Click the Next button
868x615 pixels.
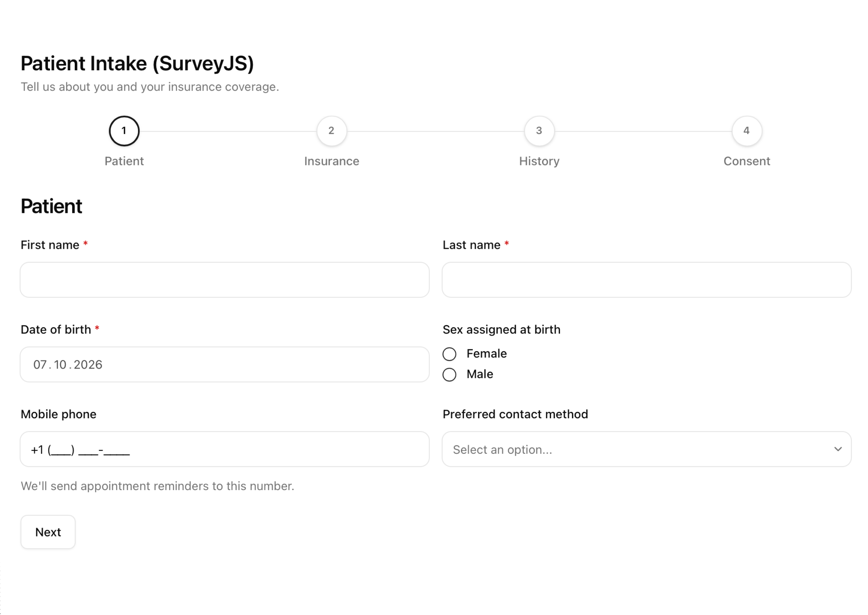[x=48, y=532]
